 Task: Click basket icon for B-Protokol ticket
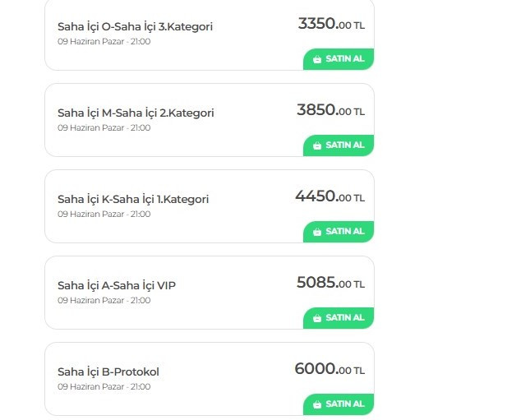(x=317, y=404)
